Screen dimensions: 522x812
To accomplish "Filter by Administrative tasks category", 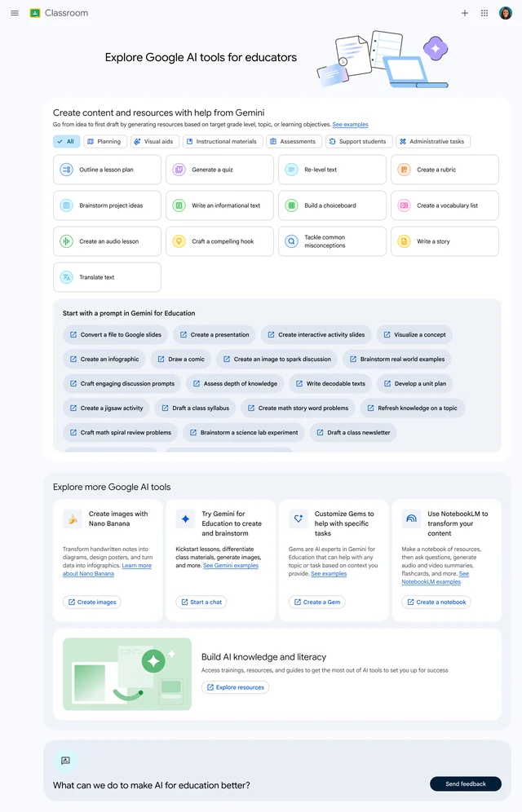I will point(433,141).
